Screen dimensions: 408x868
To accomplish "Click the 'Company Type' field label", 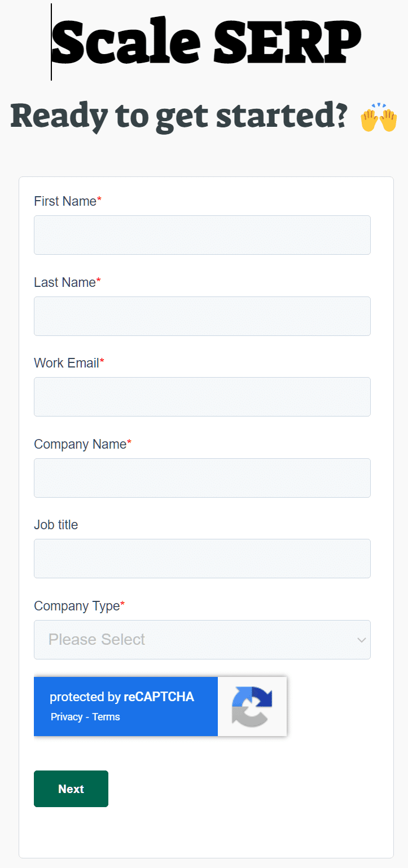I will (77, 606).
